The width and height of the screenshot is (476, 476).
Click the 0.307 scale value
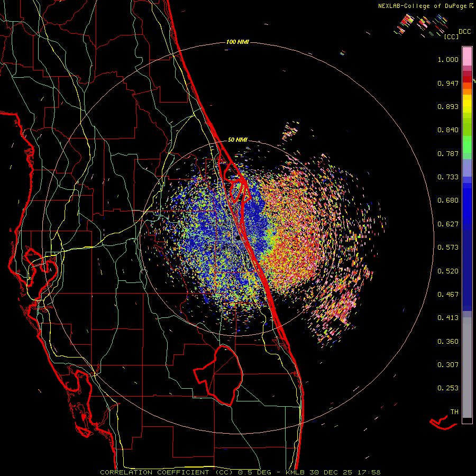tap(448, 365)
